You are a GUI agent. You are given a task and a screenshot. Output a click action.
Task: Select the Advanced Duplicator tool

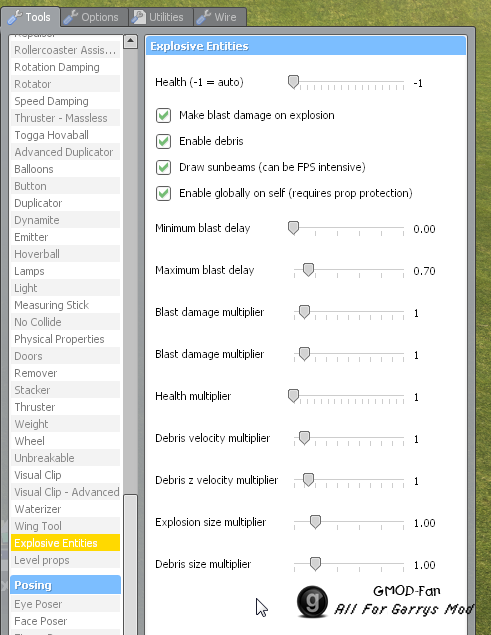coord(65,152)
